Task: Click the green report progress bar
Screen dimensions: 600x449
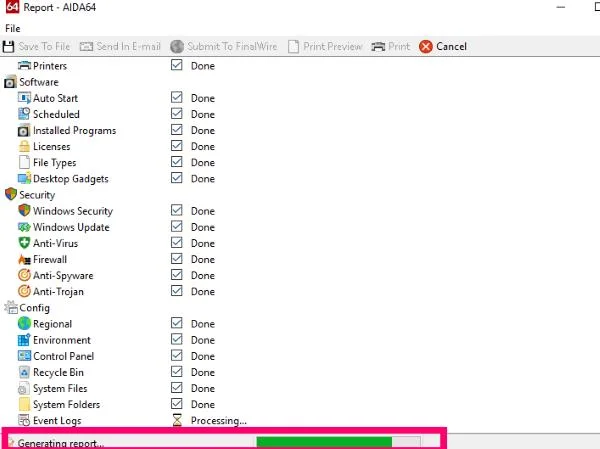Action: coord(339,442)
